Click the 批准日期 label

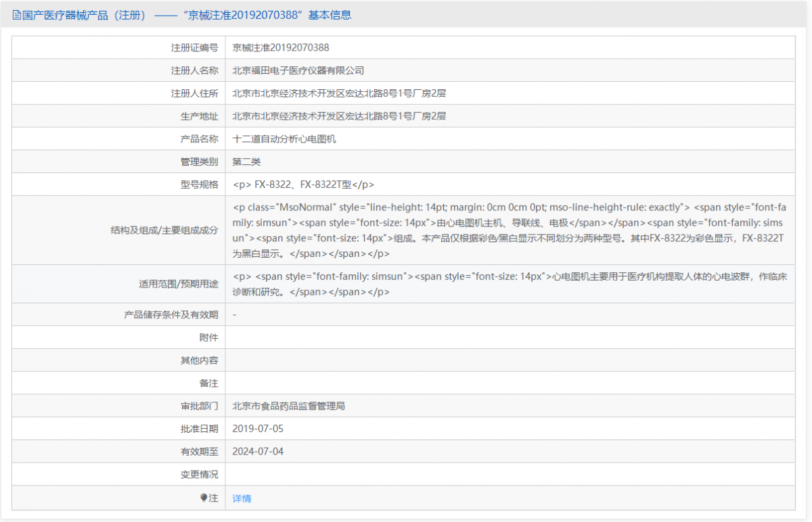pyautogui.click(x=200, y=429)
